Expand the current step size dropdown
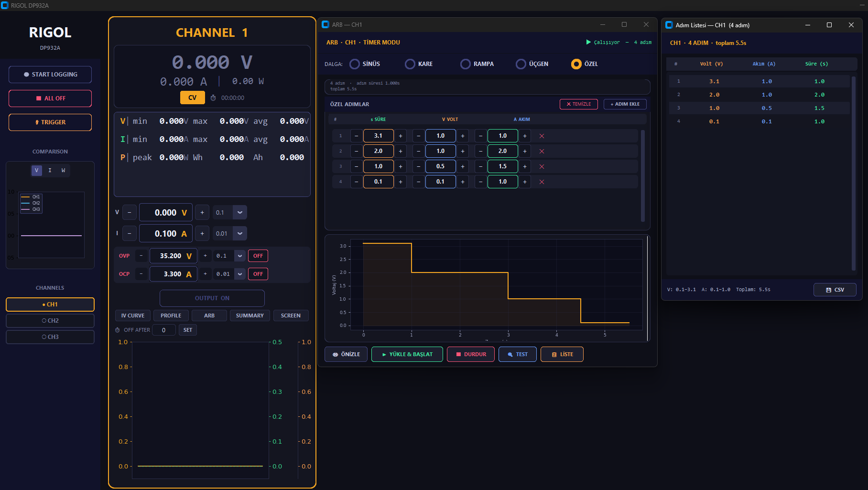Screen dimensions: 868x490 [x=240, y=234]
